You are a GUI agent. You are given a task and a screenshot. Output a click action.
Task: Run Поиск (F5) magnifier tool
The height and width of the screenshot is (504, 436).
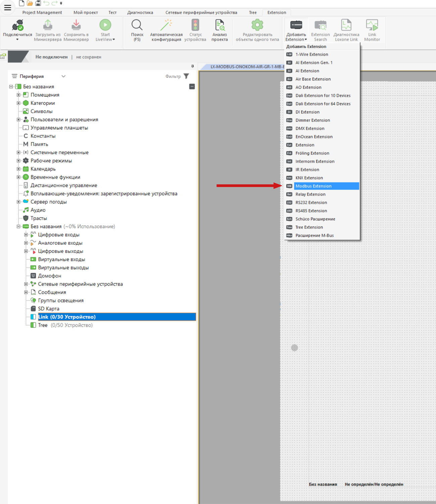coord(137,26)
